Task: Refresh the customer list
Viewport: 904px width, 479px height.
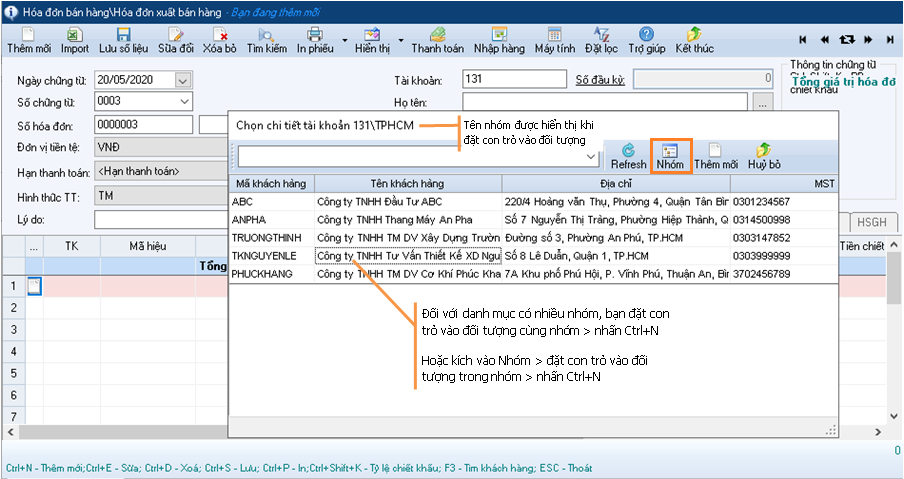Action: [x=628, y=155]
